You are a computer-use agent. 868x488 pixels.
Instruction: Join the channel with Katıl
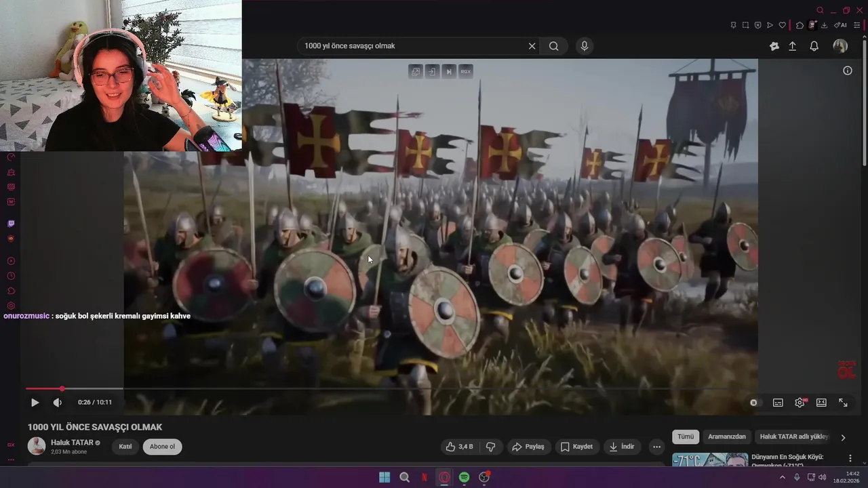[x=125, y=447]
